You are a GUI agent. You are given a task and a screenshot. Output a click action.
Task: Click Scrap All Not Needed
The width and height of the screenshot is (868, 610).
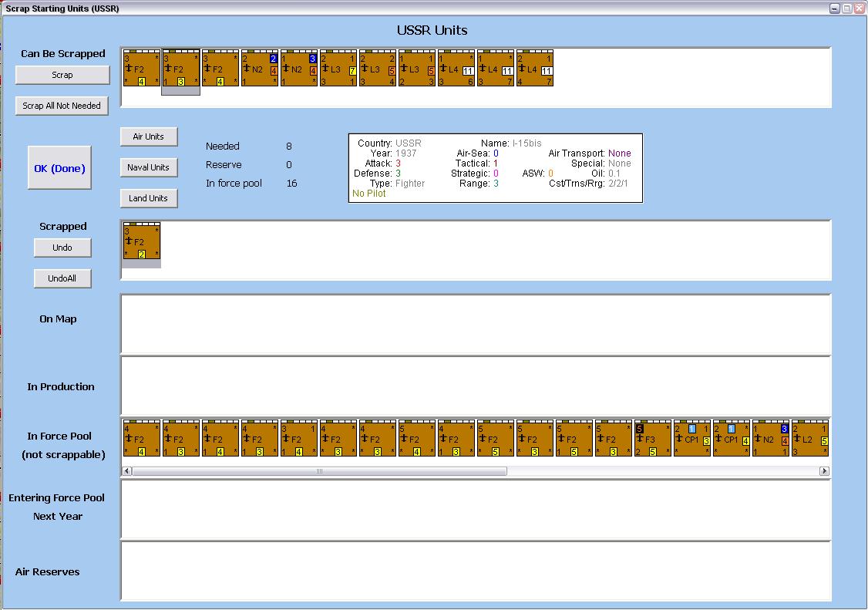(x=62, y=106)
